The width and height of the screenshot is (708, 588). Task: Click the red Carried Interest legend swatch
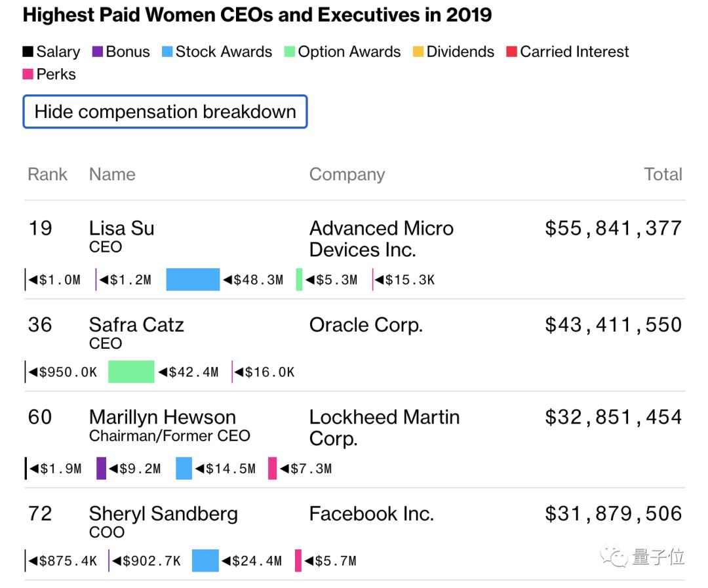click(x=512, y=52)
